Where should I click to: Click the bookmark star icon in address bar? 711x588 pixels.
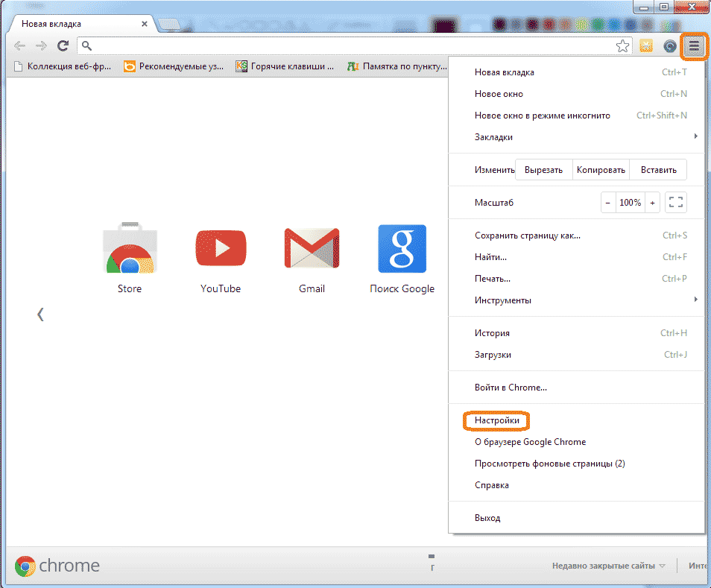(x=622, y=46)
